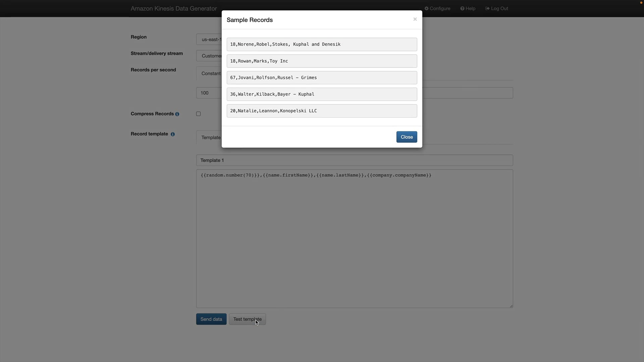Click the Log Out icon
The image size is (644, 362).
pos(487,8)
